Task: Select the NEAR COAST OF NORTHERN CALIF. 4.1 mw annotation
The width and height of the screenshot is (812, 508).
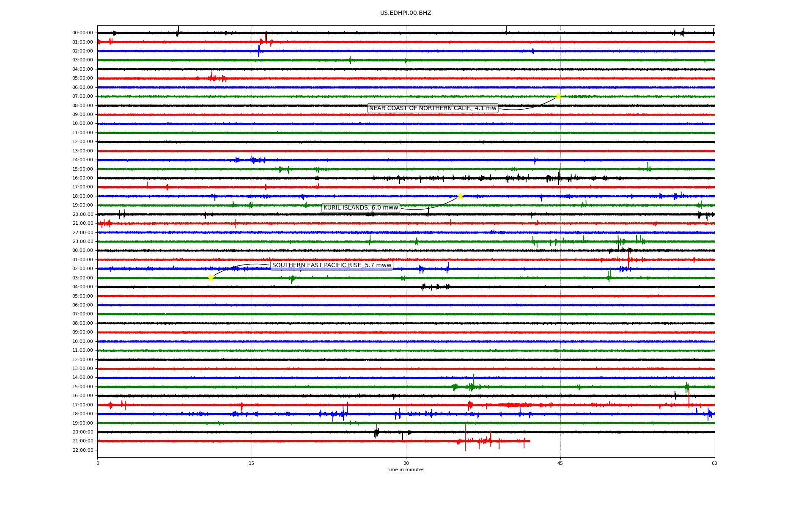Action: coord(433,108)
